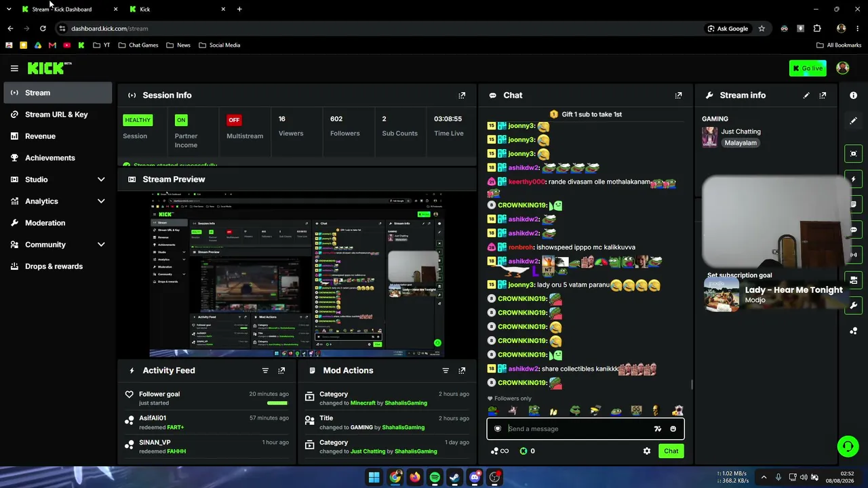Screen dimensions: 868x488
Task: Click the chat panel scrollbar
Action: (x=691, y=385)
